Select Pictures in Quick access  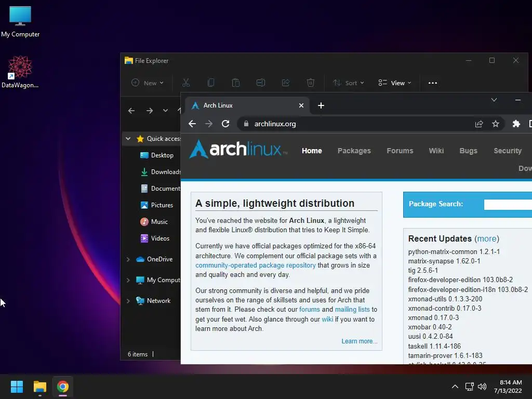tap(157, 205)
